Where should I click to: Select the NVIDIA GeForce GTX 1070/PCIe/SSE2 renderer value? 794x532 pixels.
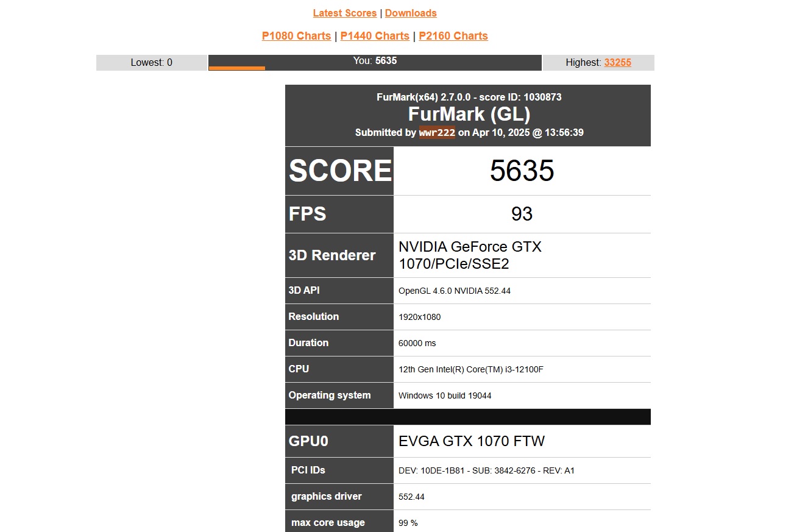470,255
